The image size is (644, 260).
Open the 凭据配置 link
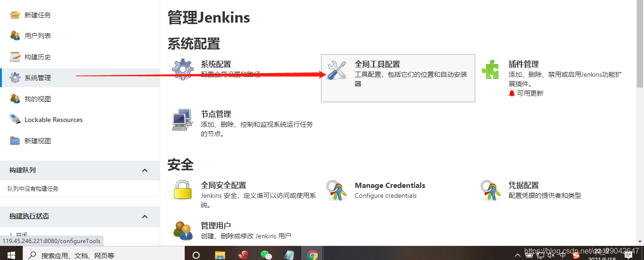coord(524,185)
